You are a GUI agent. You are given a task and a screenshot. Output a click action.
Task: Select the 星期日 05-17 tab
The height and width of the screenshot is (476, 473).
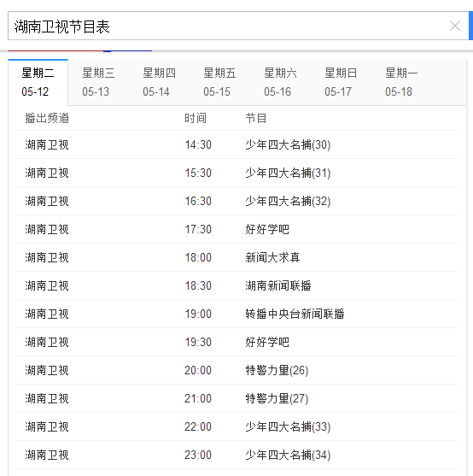coord(342,82)
